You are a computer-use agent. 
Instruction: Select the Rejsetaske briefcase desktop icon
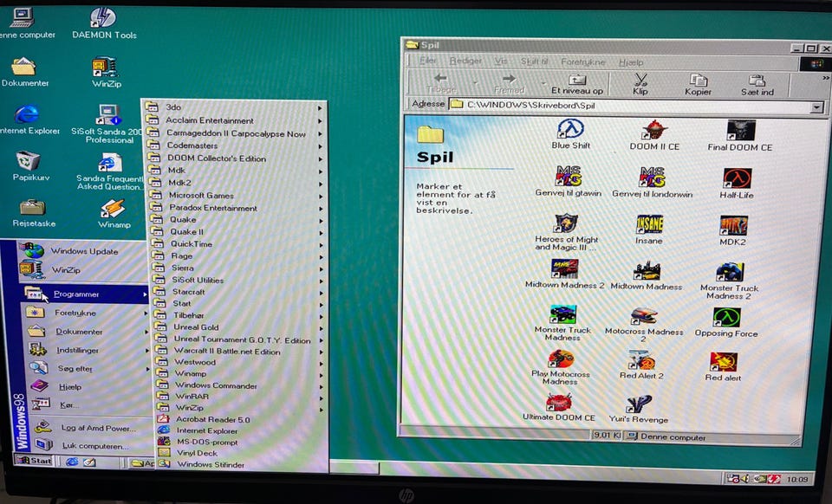[x=34, y=212]
